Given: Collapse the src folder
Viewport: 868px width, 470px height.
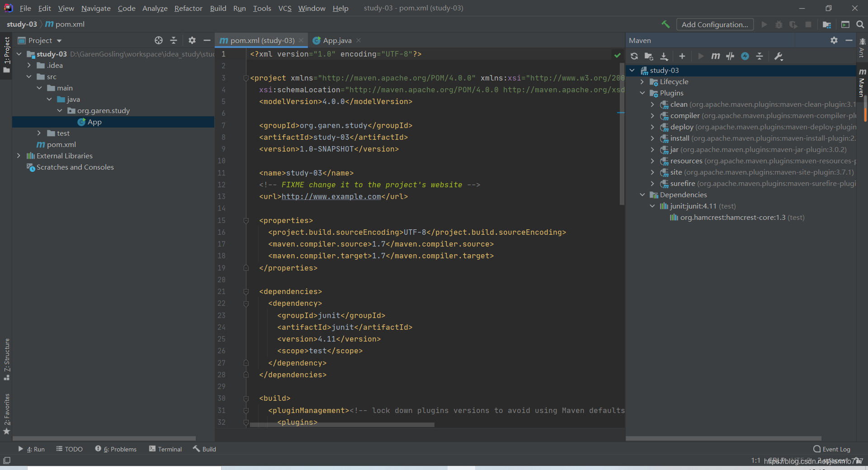Looking at the screenshot, I should 29,76.
